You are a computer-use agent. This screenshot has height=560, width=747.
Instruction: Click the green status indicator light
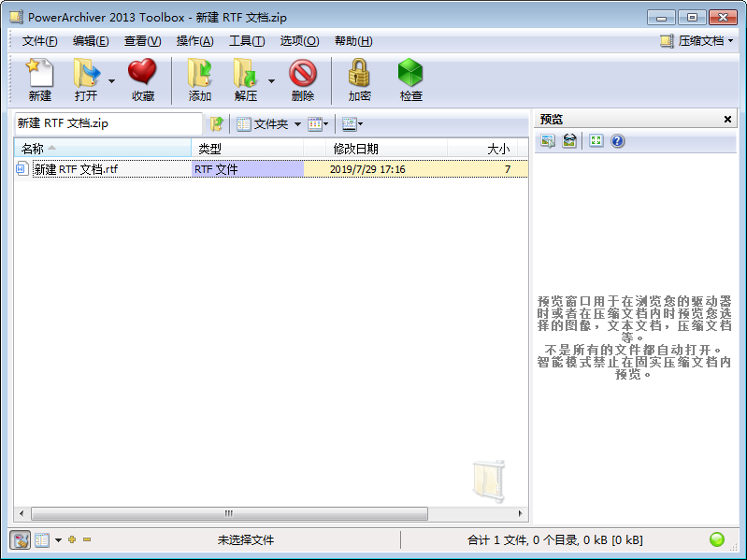click(716, 539)
